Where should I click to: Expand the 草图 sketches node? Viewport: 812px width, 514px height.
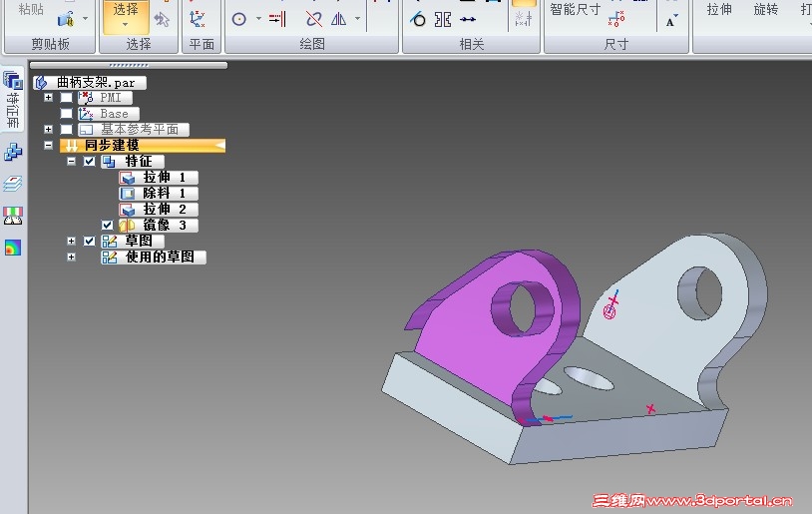click(71, 241)
